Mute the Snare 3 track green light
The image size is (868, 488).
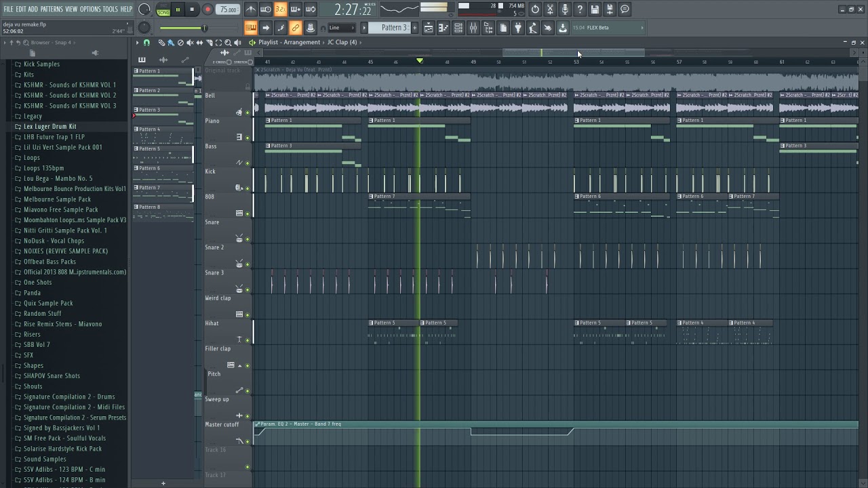tap(248, 289)
